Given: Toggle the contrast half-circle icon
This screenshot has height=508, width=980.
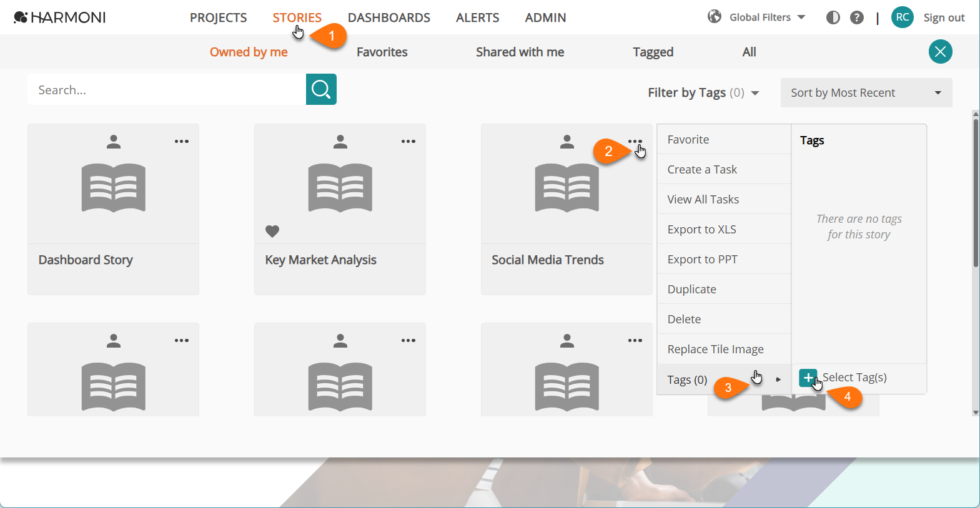Looking at the screenshot, I should pos(833,17).
